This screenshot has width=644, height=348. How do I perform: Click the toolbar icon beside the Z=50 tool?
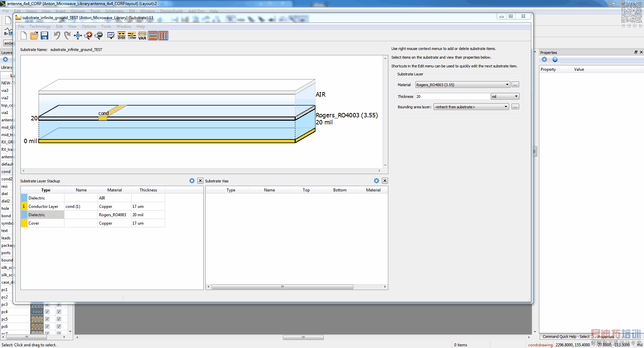[132, 36]
